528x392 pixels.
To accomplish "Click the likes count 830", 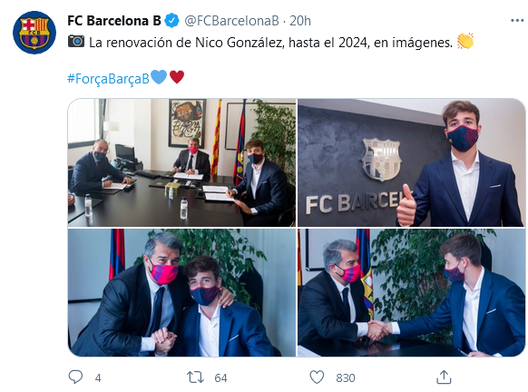I will click(x=345, y=378).
